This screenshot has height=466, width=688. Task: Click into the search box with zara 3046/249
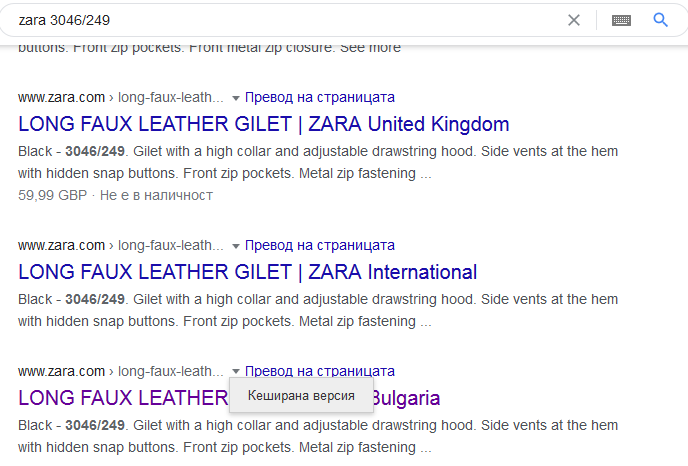click(280, 20)
